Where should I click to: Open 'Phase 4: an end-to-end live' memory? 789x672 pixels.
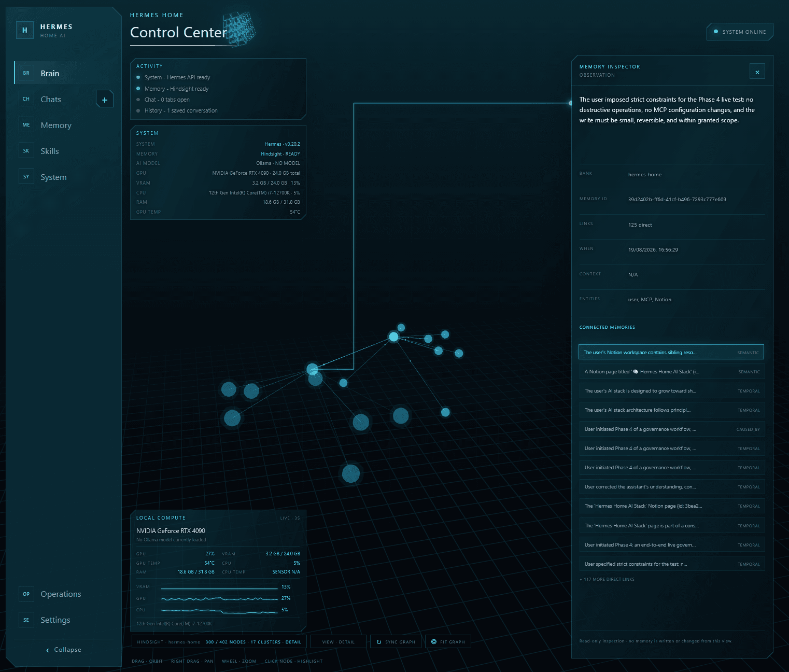[x=672, y=545]
